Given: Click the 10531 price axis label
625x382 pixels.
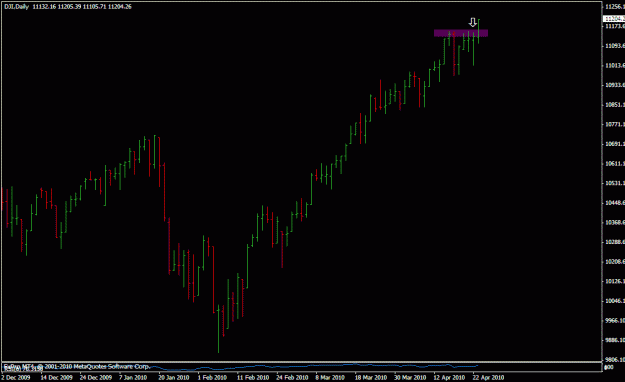Looking at the screenshot, I should [615, 183].
